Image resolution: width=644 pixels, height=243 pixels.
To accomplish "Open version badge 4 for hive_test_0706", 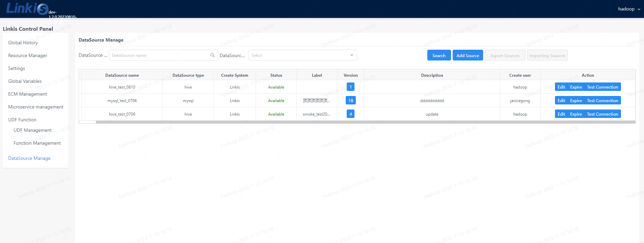I will [x=350, y=114].
